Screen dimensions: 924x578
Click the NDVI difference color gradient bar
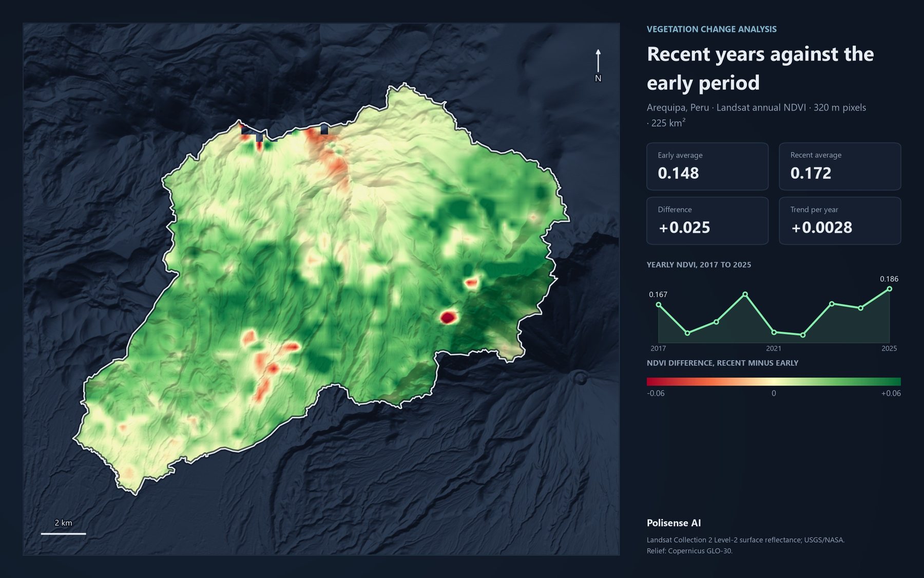(774, 381)
